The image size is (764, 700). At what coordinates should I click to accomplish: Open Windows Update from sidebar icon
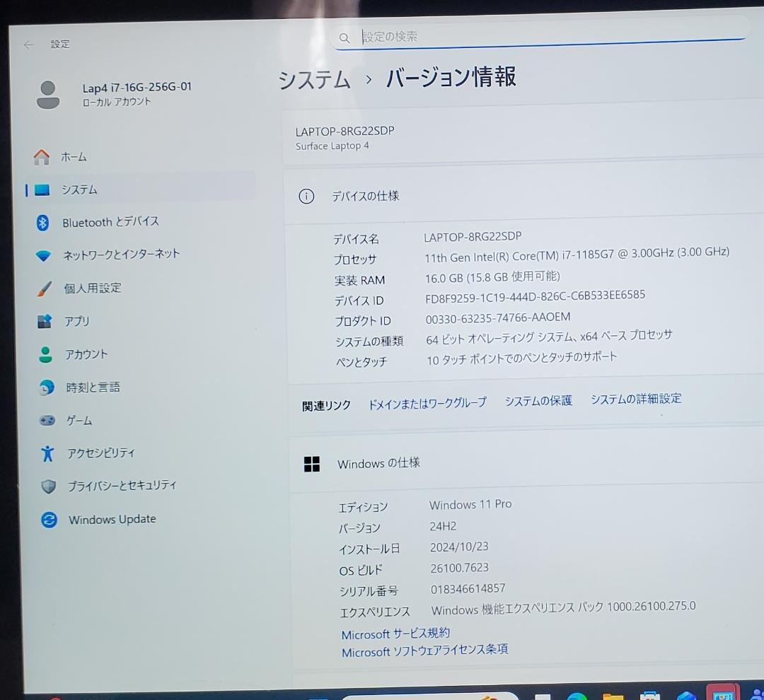[x=48, y=520]
